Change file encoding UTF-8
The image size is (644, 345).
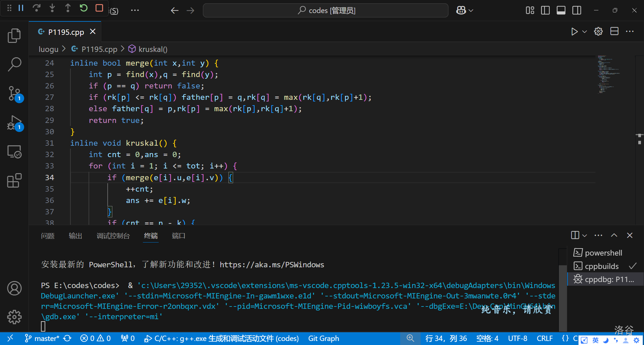click(518, 338)
